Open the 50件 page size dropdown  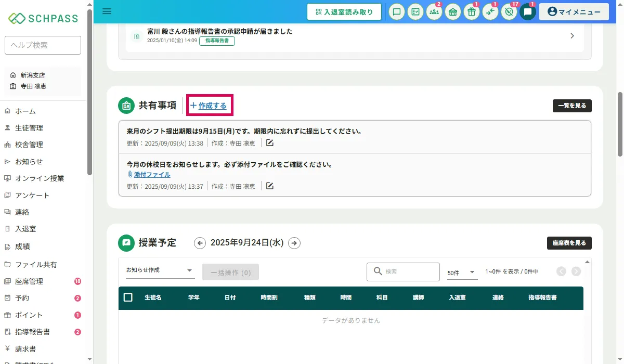(461, 272)
